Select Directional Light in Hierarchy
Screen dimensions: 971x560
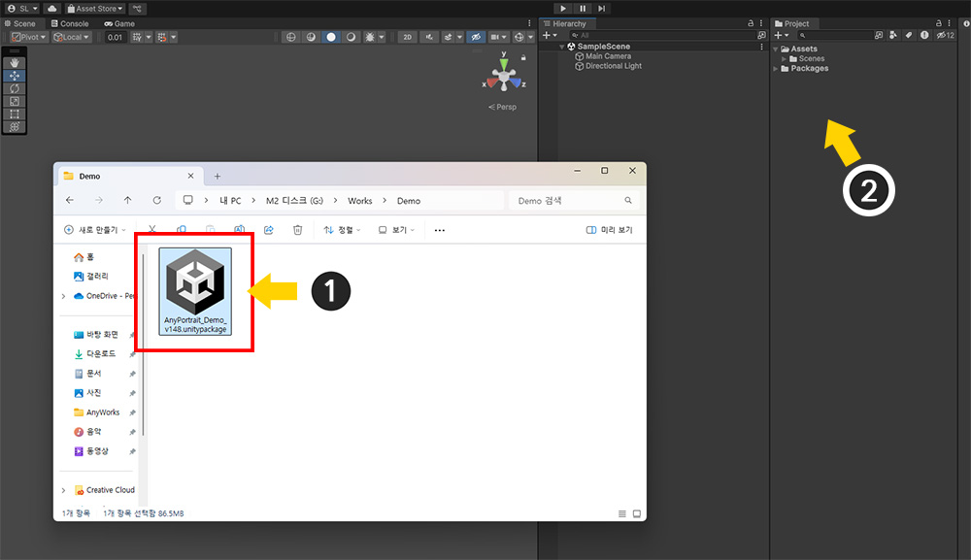tap(614, 66)
